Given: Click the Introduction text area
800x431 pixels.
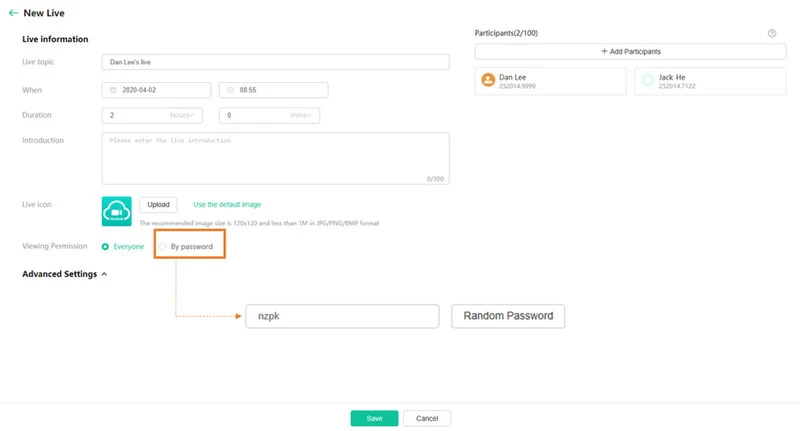Looking at the screenshot, I should [x=275, y=158].
